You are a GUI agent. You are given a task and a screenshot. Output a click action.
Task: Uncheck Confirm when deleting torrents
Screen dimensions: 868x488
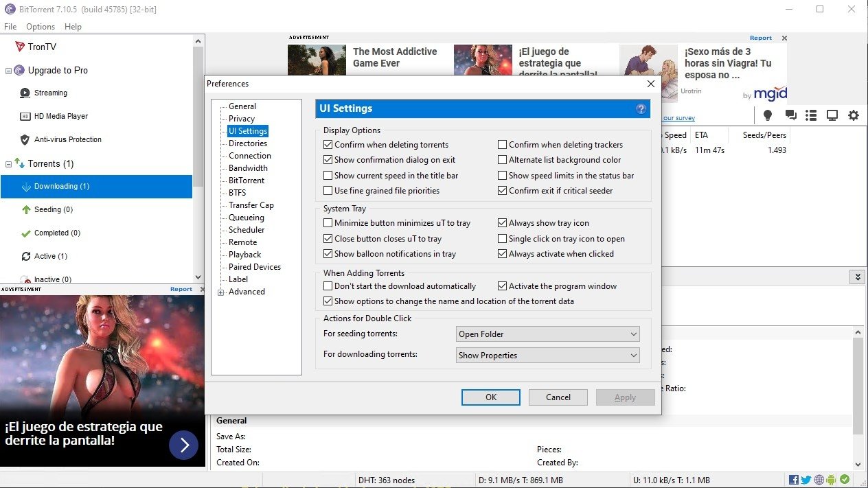(328, 145)
